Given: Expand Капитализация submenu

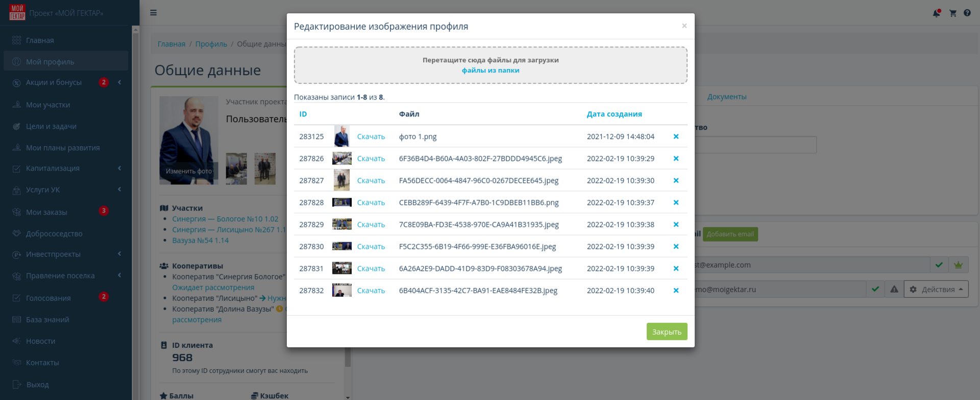Looking at the screenshot, I should 119,168.
